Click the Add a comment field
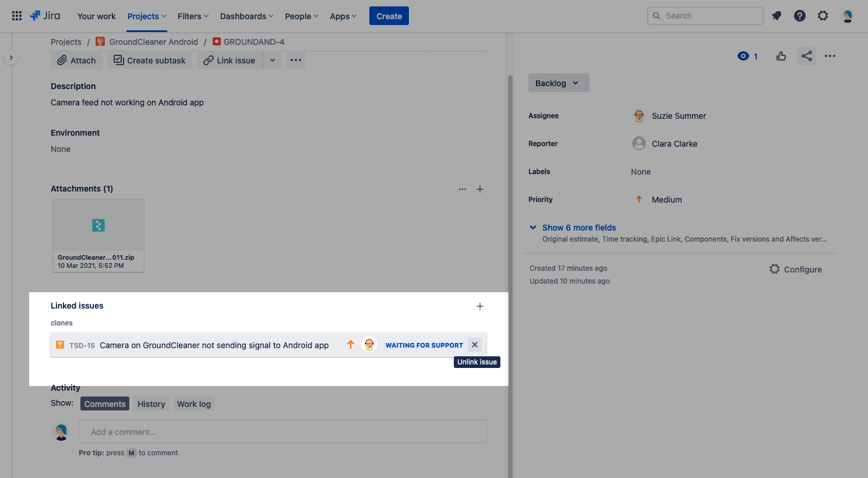This screenshot has width=868, height=478. (x=283, y=432)
